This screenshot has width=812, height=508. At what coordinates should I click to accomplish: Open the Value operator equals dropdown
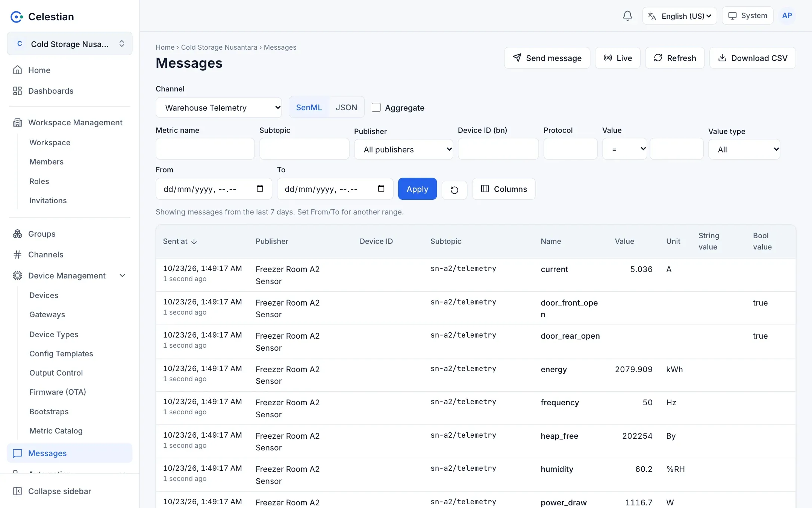click(624, 149)
